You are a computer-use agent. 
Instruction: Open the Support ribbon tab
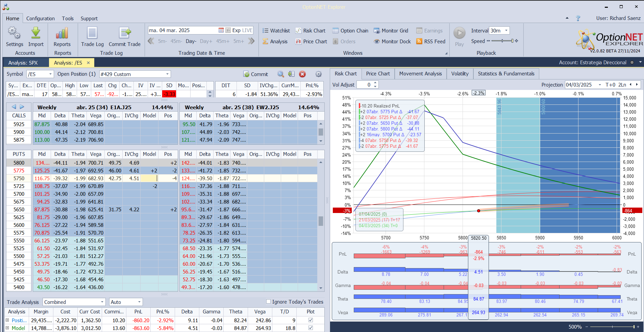(x=89, y=19)
